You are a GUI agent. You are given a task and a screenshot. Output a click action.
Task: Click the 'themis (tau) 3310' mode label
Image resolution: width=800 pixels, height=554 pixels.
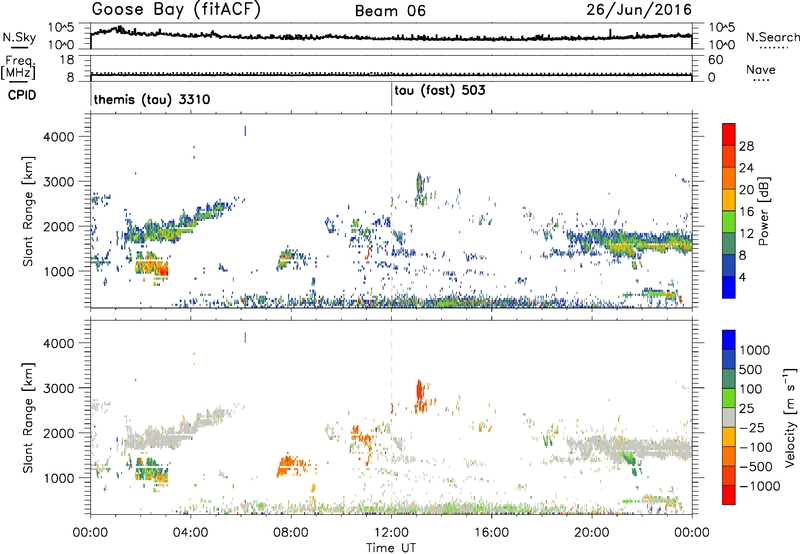pyautogui.click(x=152, y=99)
